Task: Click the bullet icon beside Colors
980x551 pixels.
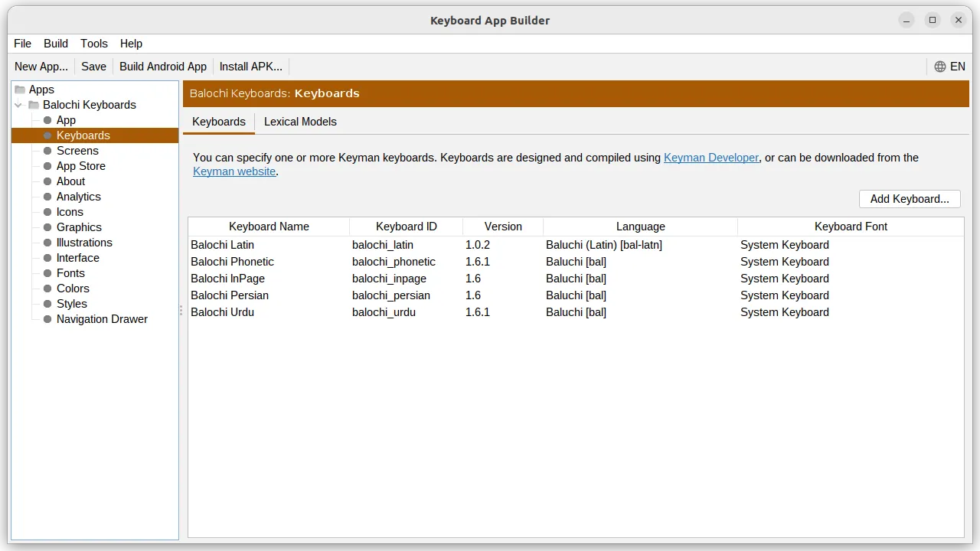Action: click(47, 289)
